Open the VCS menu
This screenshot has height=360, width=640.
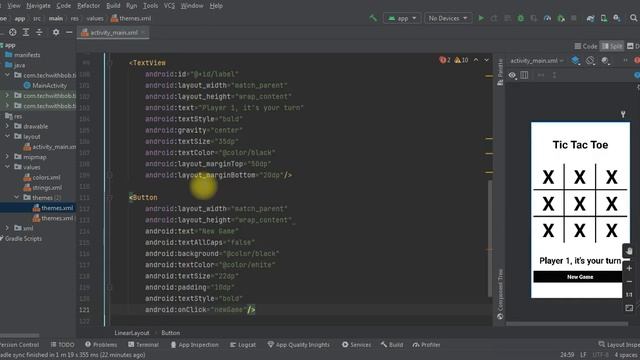coord(169,6)
